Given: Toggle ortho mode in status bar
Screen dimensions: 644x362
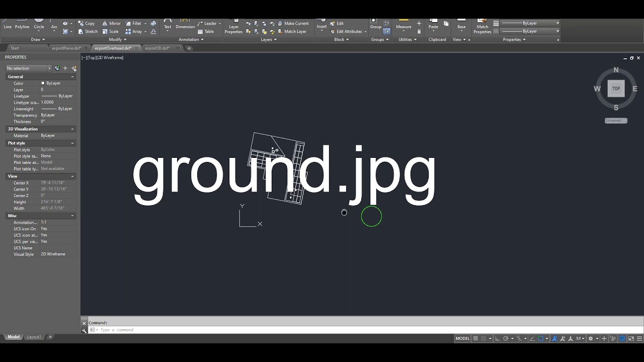Looking at the screenshot, I should pyautogui.click(x=497, y=338).
